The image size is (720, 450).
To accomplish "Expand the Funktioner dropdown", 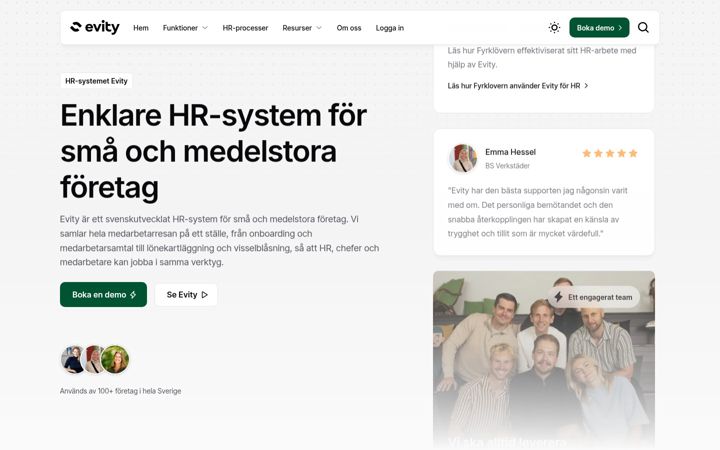I will 185,28.
